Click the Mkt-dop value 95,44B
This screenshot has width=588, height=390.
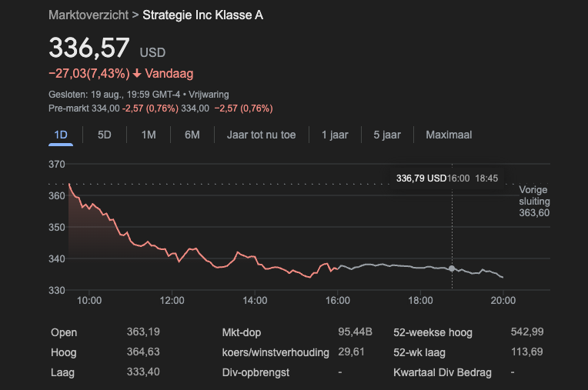[355, 332]
